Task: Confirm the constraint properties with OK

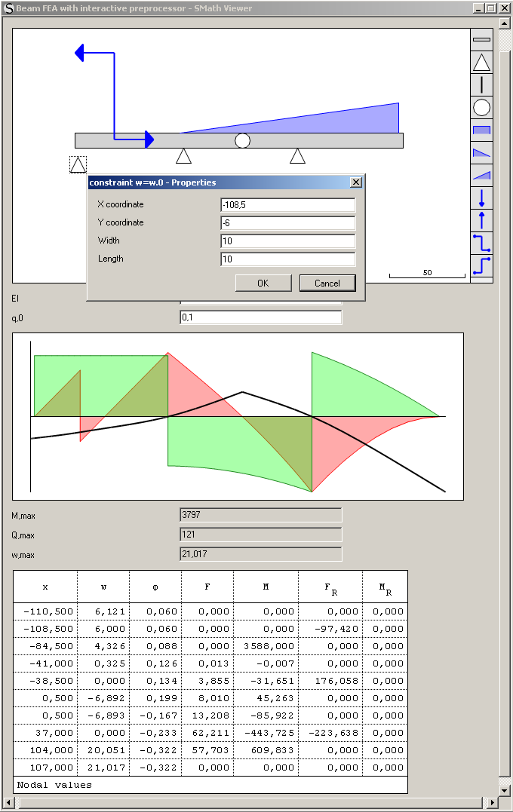Action: 263,283
